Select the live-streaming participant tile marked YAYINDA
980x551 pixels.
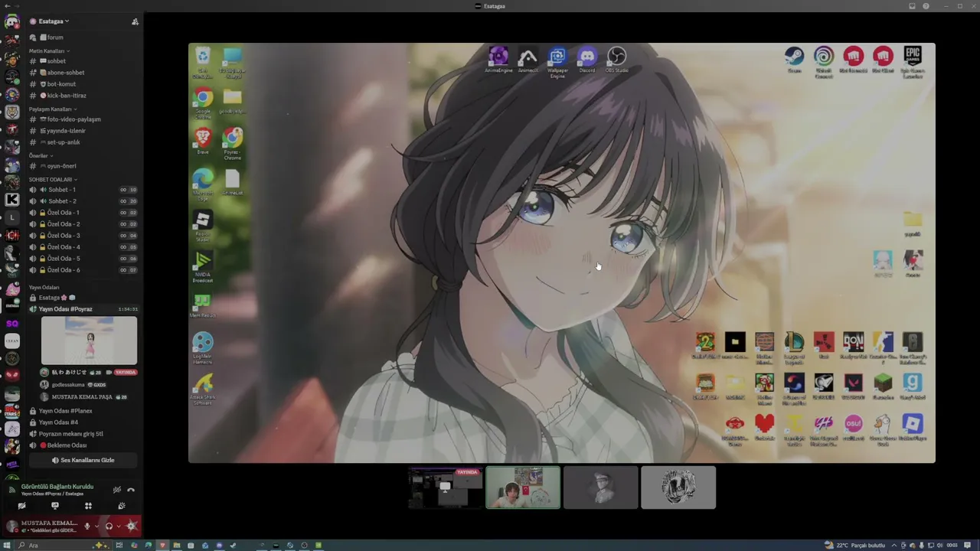pos(445,487)
